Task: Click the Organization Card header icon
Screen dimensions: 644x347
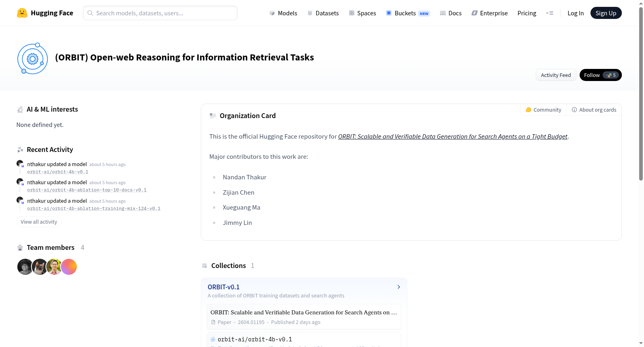Action: click(213, 116)
